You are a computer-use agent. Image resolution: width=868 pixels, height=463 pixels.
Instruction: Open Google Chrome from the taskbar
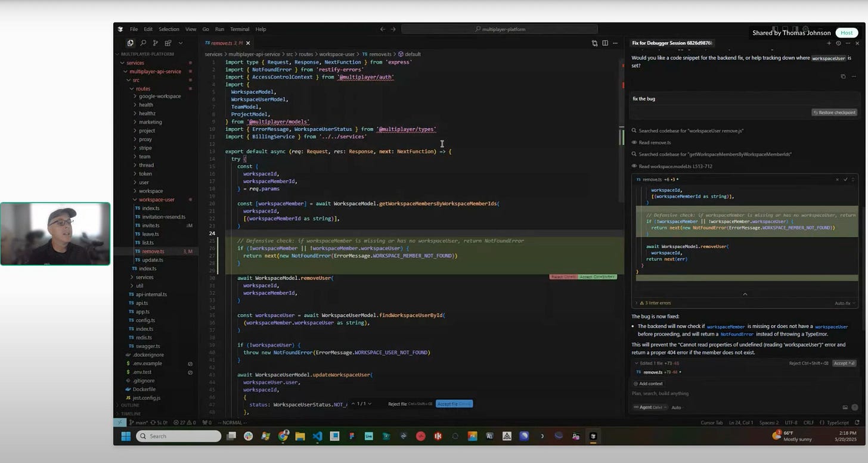click(283, 436)
